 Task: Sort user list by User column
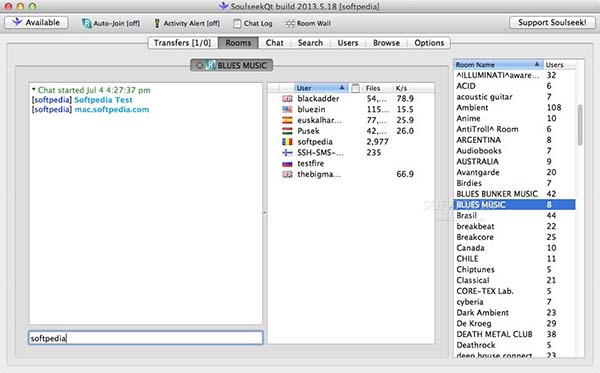pos(321,88)
